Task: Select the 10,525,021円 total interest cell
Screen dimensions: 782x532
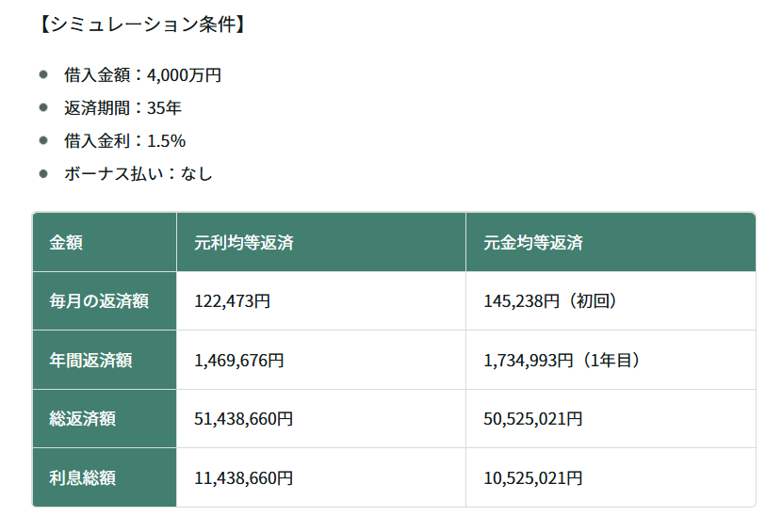Action: click(533, 478)
